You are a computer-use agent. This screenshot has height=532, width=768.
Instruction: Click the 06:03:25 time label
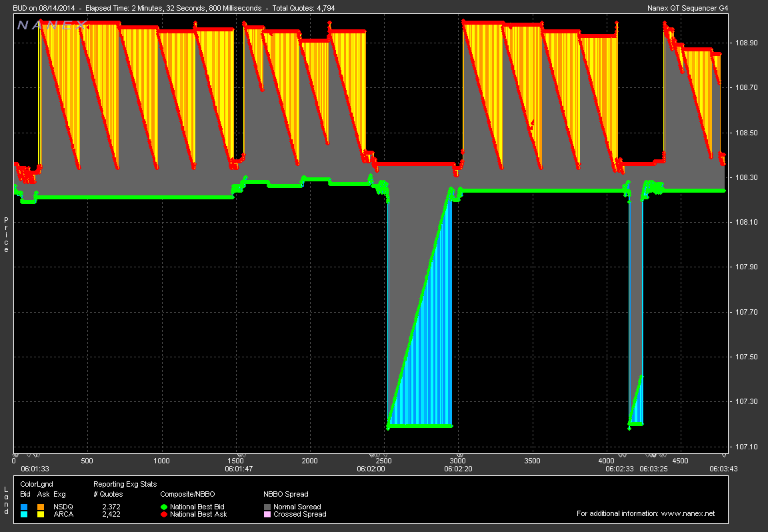(654, 469)
